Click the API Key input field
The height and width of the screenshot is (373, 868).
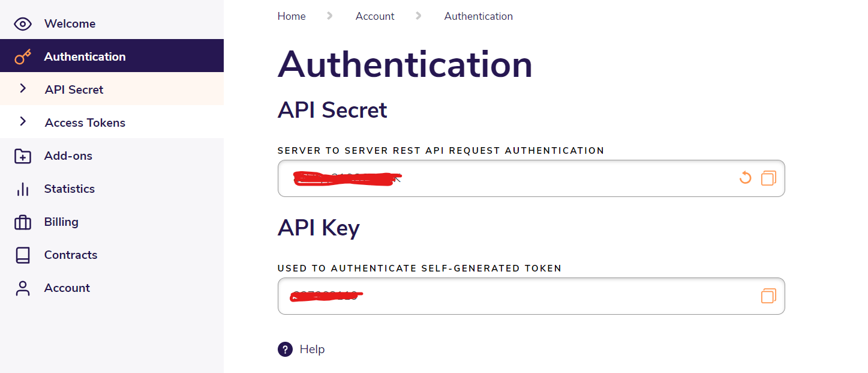tap(540, 296)
